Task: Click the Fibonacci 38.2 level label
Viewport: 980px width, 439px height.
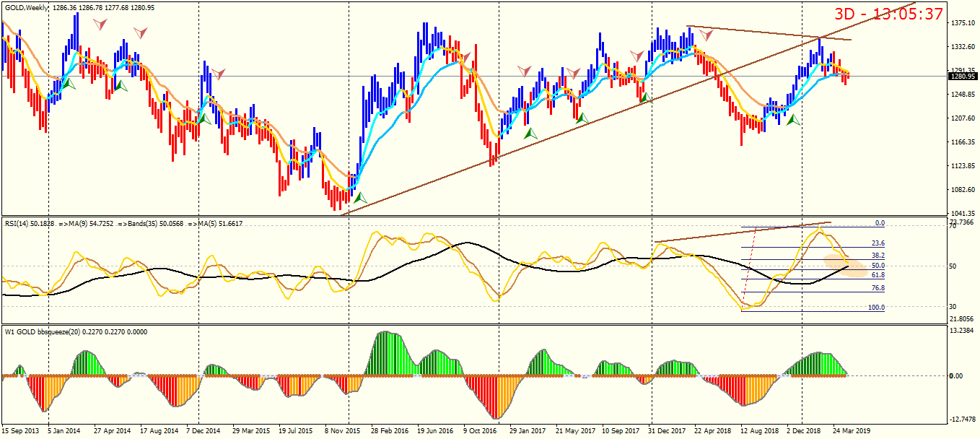Action: [x=878, y=256]
